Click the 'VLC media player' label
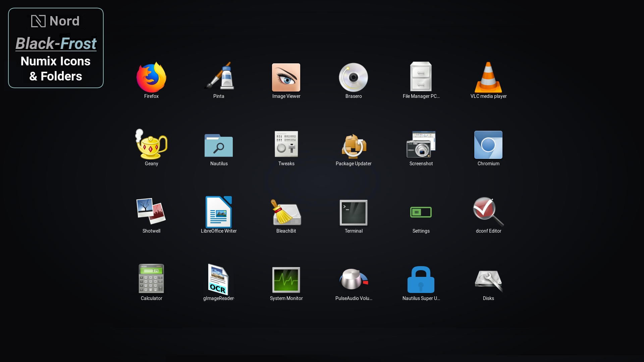 coord(488,96)
